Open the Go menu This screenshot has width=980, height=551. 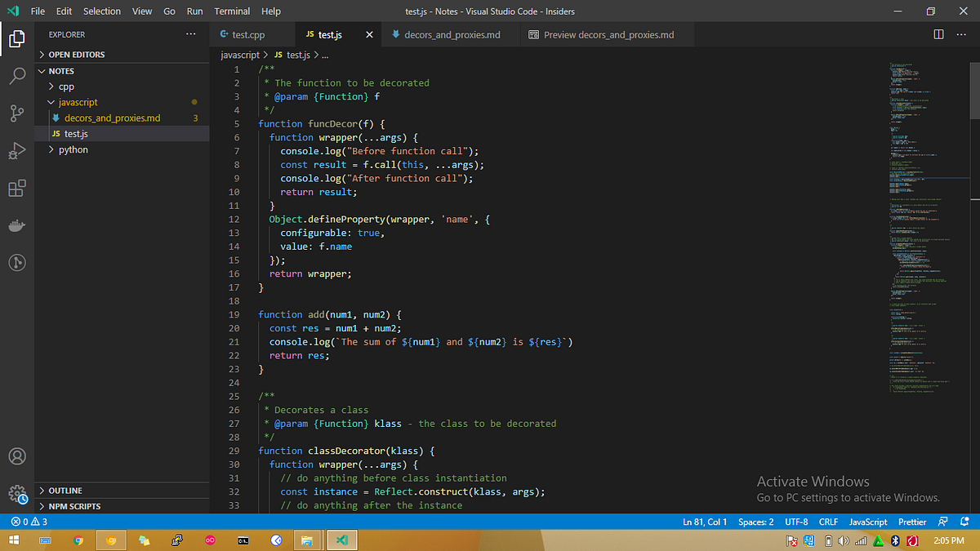click(169, 11)
